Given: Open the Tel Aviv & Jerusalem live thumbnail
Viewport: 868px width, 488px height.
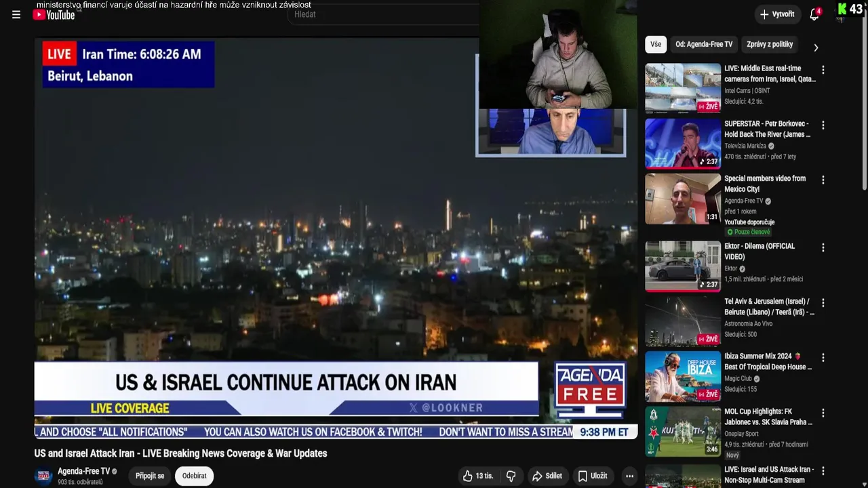Looking at the screenshot, I should pyautogui.click(x=683, y=321).
